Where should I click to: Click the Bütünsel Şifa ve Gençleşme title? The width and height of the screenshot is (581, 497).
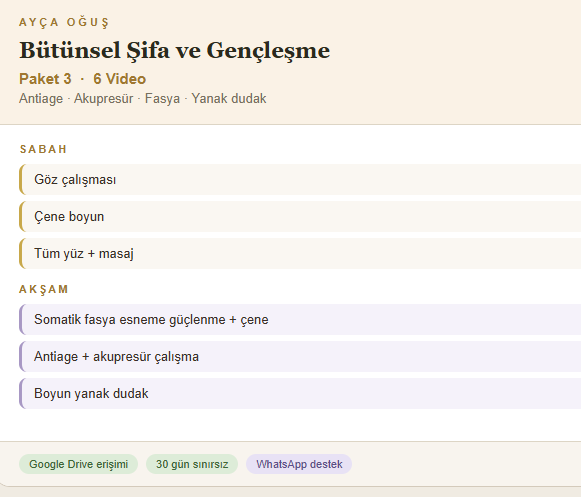tap(175, 51)
